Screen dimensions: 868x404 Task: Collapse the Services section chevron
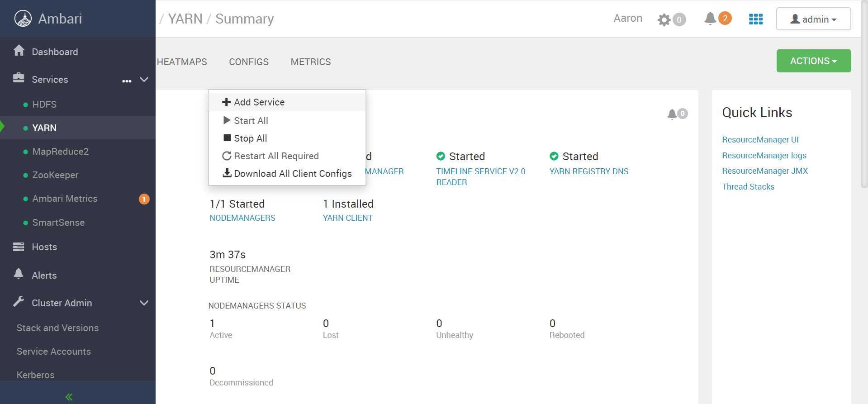click(x=144, y=80)
